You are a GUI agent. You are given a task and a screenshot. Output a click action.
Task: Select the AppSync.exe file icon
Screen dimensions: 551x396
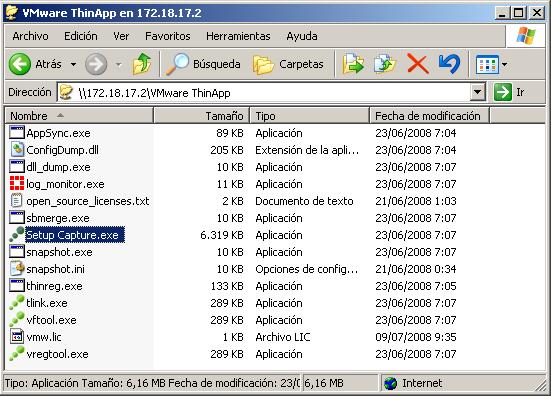[17, 133]
